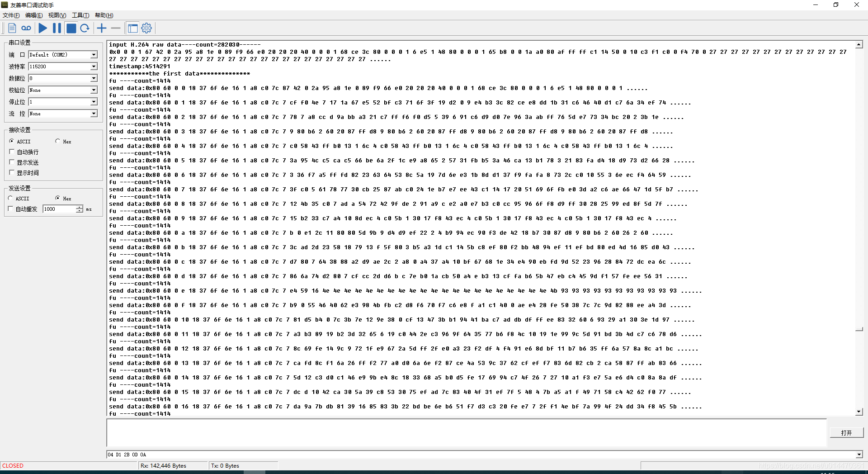Click the 打开 open button
Image resolution: width=868 pixels, height=474 pixels.
click(846, 433)
